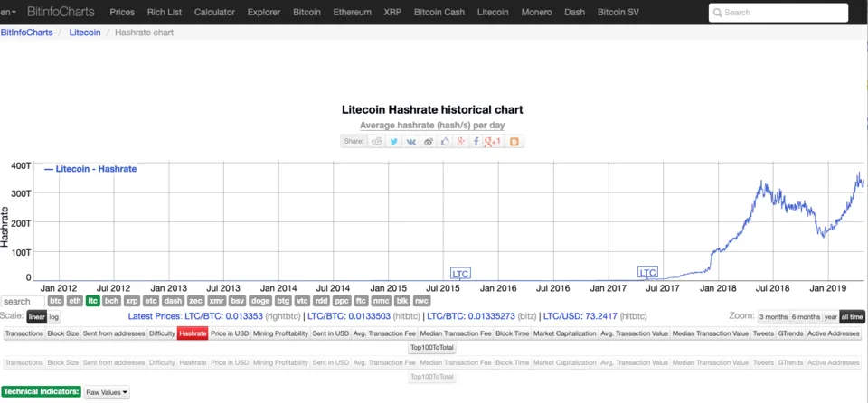Select Market Capitalization tab in top row
Screen dimensions: 868x403
coord(564,333)
